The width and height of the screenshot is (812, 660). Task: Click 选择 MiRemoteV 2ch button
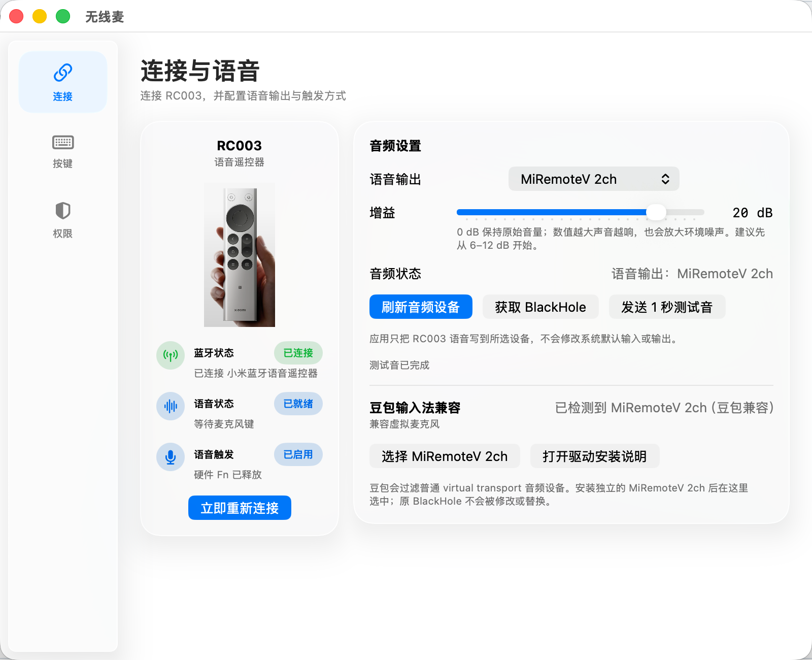tap(445, 456)
